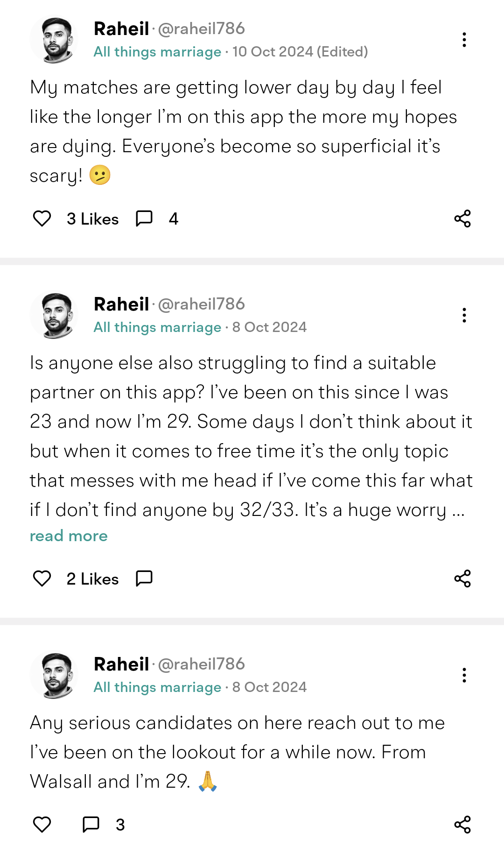
Task: Expand the second post with read more
Action: pos(69,536)
